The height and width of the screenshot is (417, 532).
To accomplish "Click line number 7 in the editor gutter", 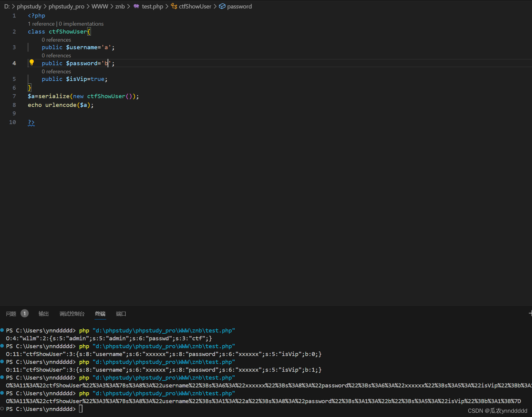I will [14, 96].
